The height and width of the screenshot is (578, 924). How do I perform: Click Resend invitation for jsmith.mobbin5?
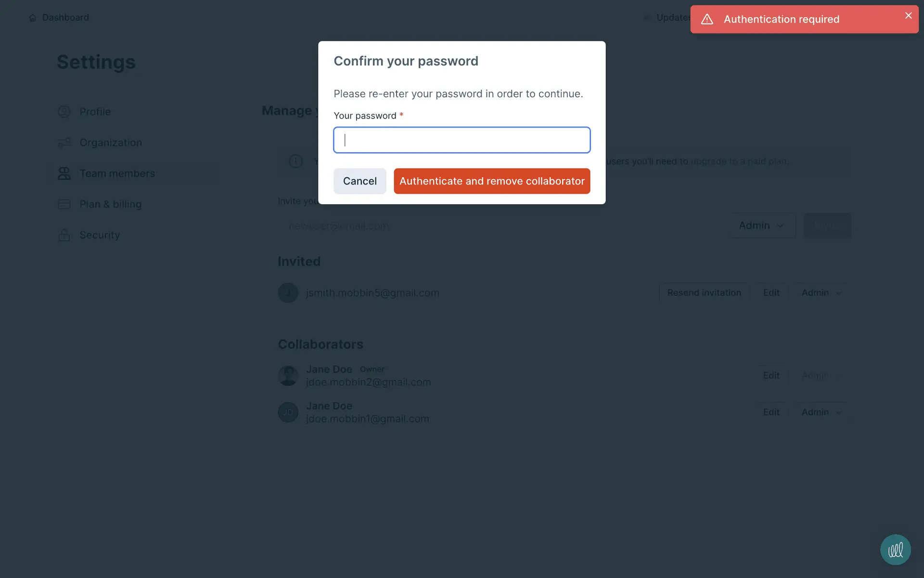(x=704, y=293)
